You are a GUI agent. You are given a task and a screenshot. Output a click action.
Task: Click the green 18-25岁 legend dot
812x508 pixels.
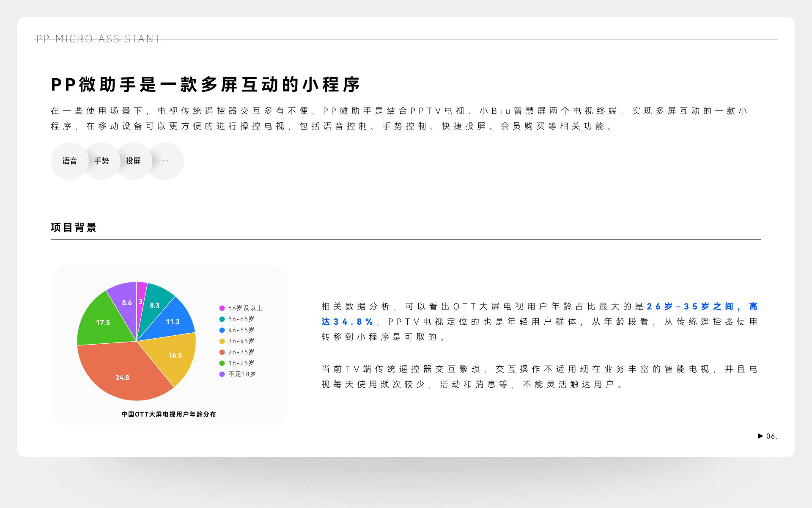coord(222,363)
